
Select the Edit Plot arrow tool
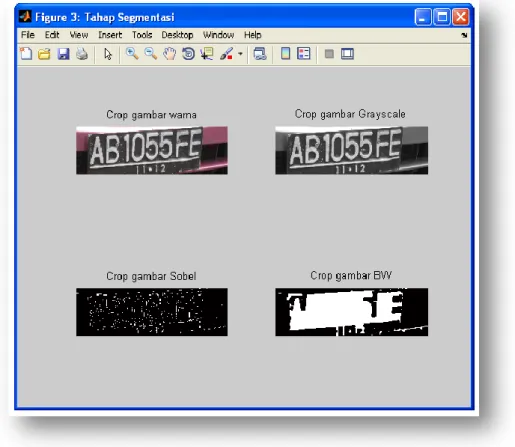[x=108, y=54]
